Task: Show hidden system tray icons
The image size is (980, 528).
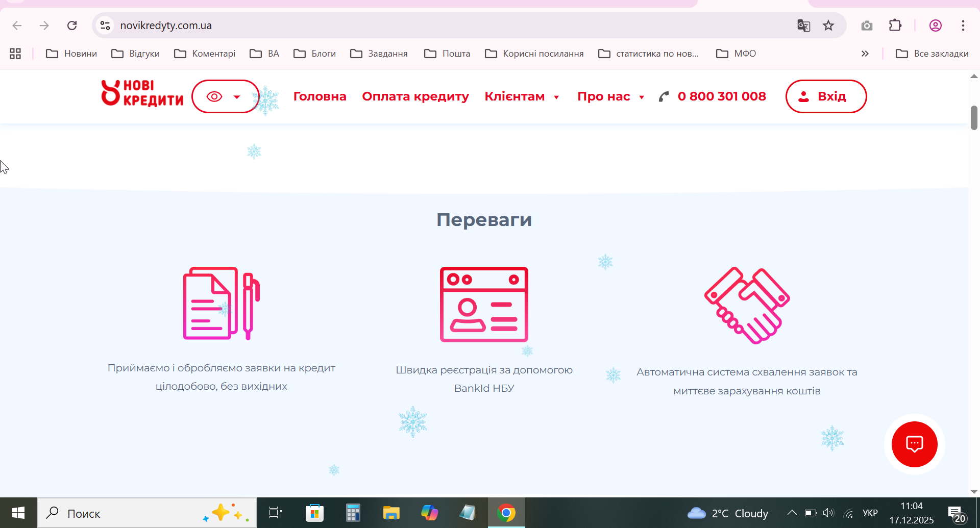Action: point(792,513)
